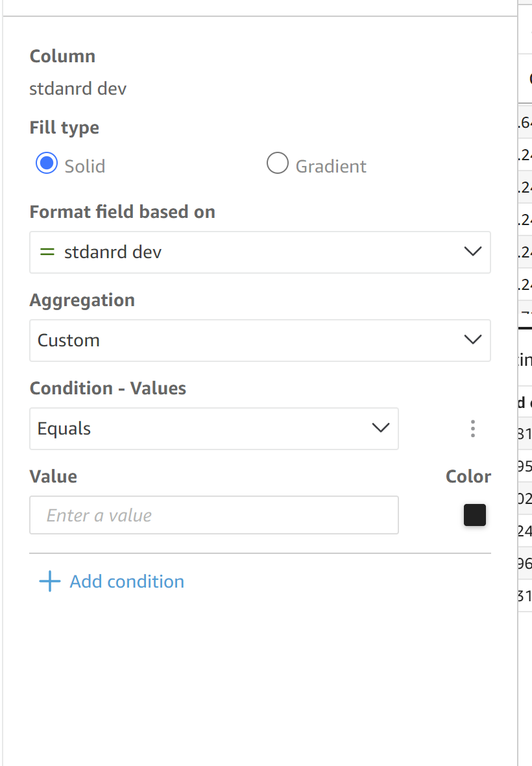Click the chevron arrow of Aggregation dropdown
532x766 pixels.
[x=472, y=339]
